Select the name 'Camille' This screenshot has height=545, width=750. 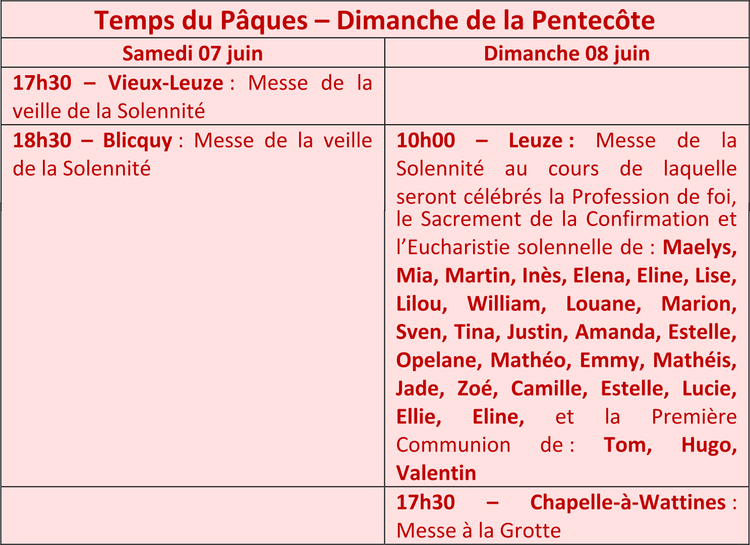tap(545, 389)
